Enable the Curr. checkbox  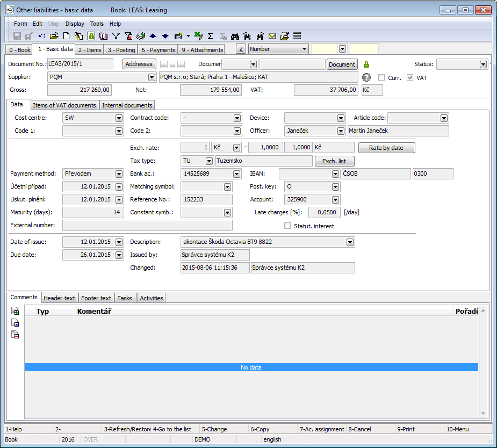(381, 77)
